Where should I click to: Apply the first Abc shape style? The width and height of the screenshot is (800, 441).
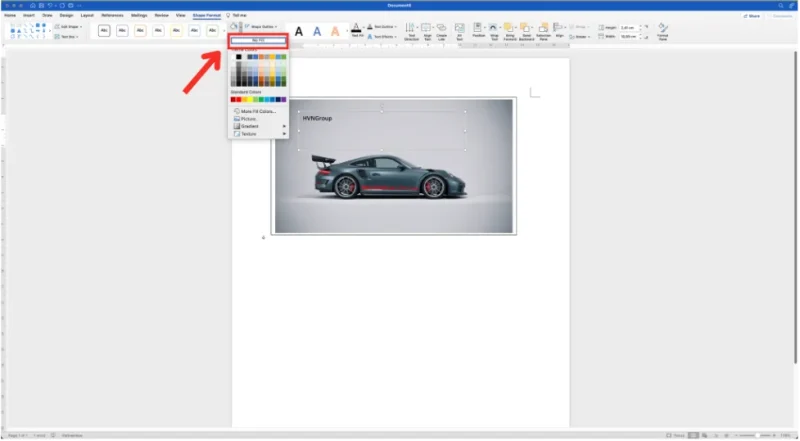pyautogui.click(x=104, y=31)
